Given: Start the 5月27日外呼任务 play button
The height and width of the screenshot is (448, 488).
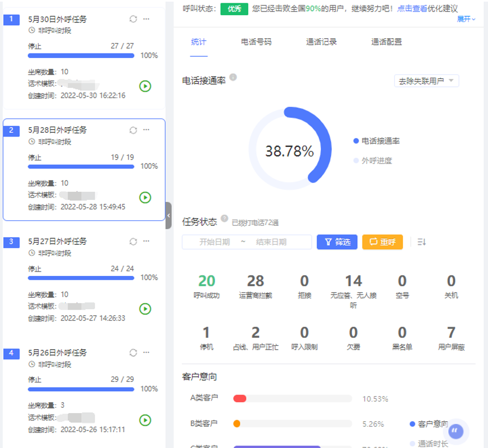Looking at the screenshot, I should [x=145, y=309].
